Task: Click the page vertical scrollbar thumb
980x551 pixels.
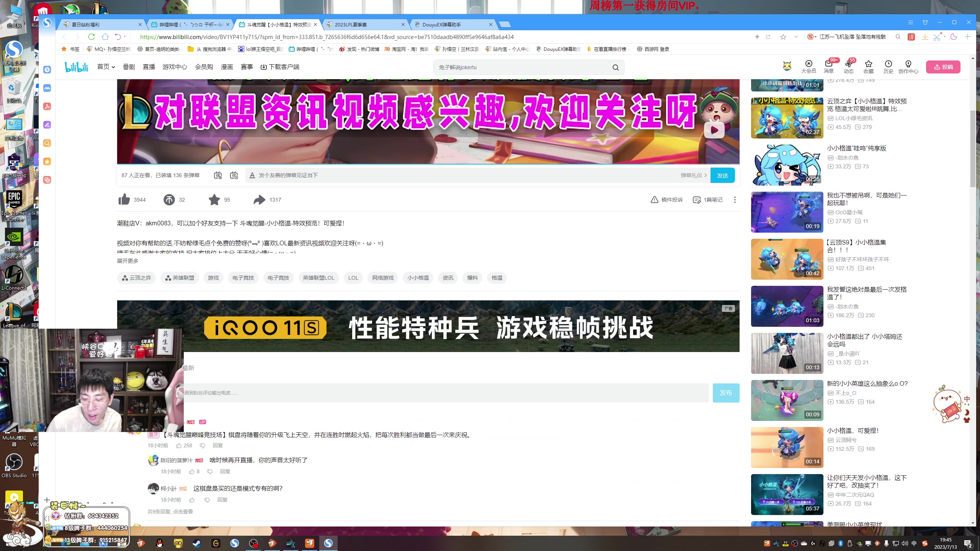Action: 973,148
